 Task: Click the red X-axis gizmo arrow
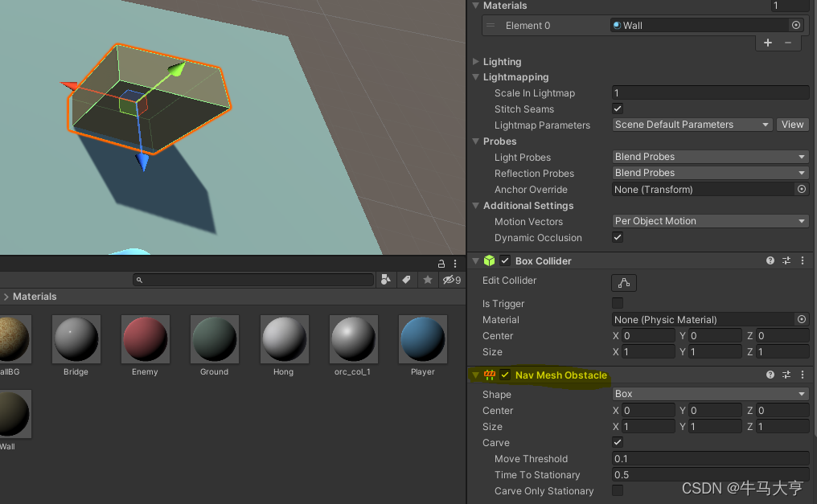point(69,85)
